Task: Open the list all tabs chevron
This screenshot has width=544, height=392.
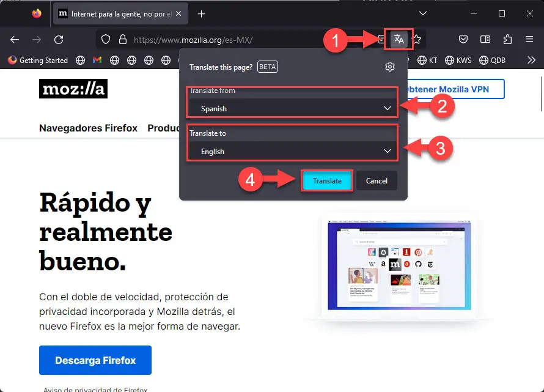Action: coord(422,13)
